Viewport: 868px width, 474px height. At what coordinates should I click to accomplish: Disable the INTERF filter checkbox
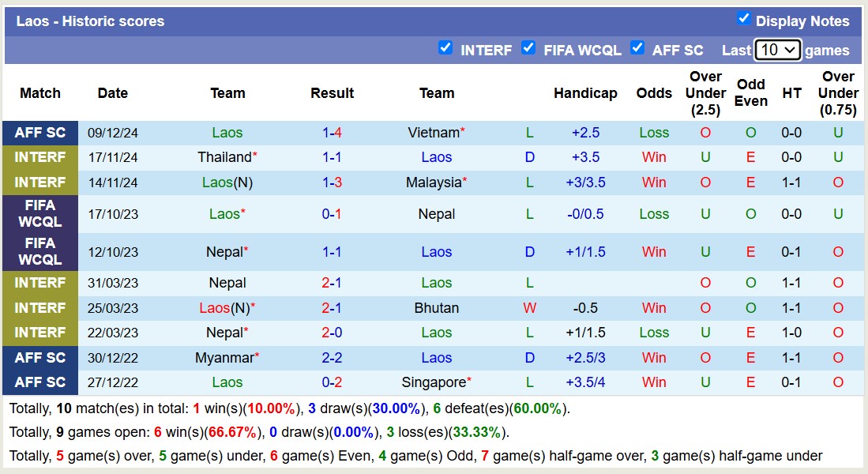point(445,48)
